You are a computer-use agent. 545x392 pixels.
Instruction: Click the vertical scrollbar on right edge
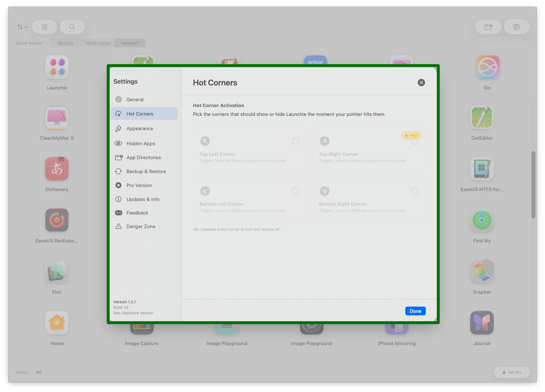click(x=533, y=184)
